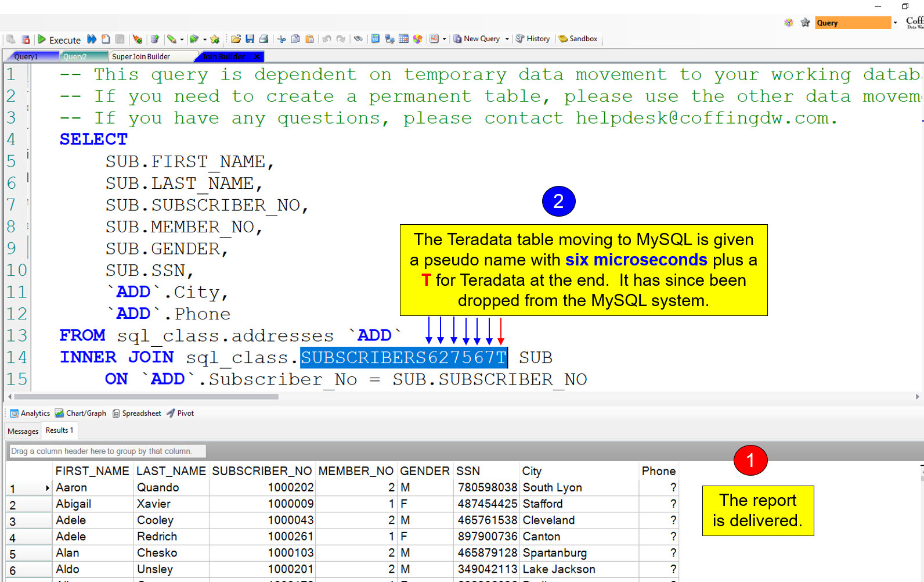Open the New Query dropdown arrow

507,39
